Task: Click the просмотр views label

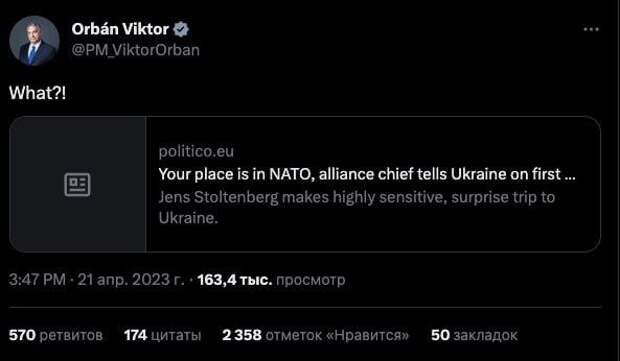Action: point(310,280)
